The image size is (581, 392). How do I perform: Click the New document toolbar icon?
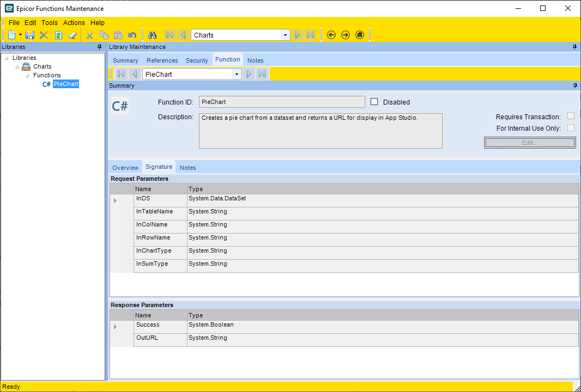pos(12,35)
